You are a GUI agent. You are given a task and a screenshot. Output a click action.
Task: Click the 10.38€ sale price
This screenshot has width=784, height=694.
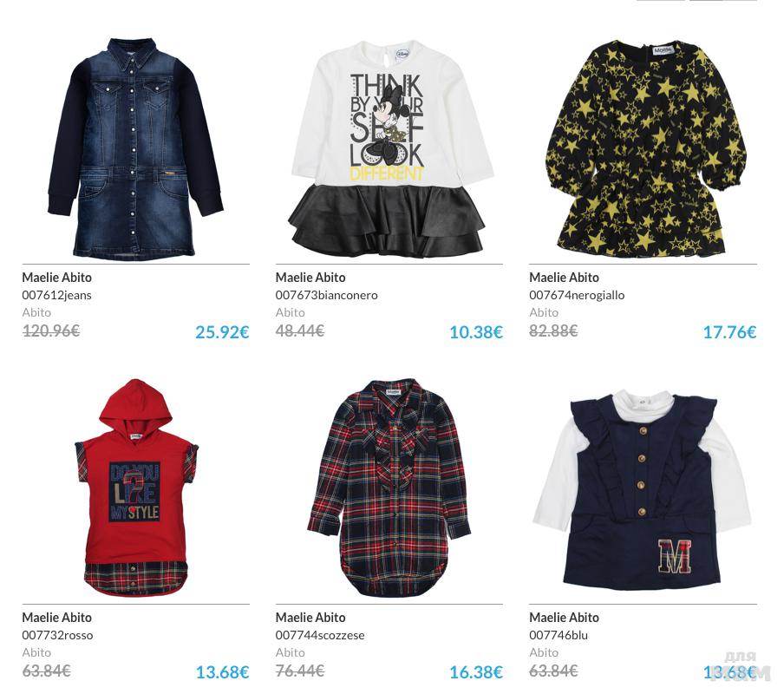coord(476,332)
